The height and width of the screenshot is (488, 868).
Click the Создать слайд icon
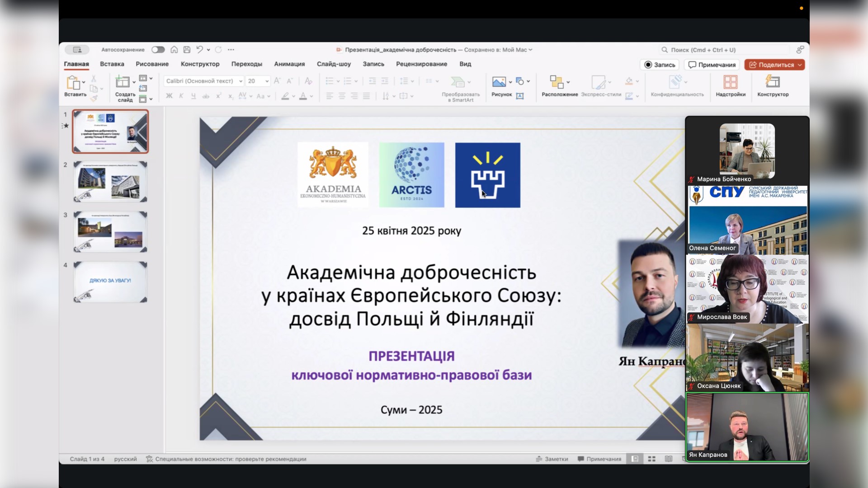pos(123,82)
